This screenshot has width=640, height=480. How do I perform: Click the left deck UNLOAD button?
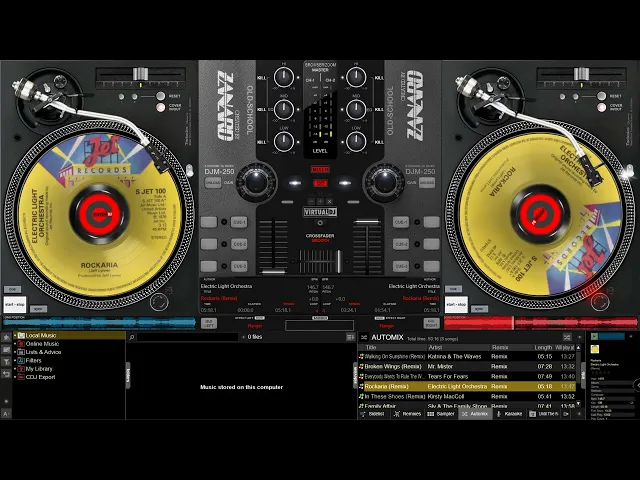(x=213, y=182)
